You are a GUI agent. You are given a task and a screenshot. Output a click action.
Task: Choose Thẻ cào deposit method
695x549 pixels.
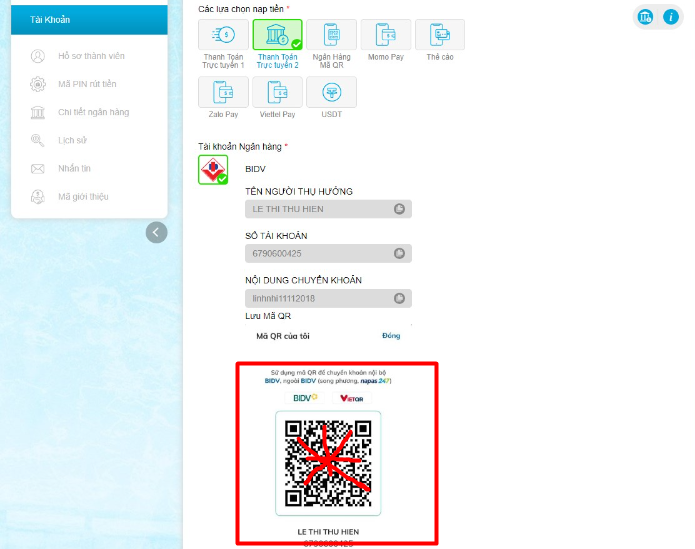point(440,35)
